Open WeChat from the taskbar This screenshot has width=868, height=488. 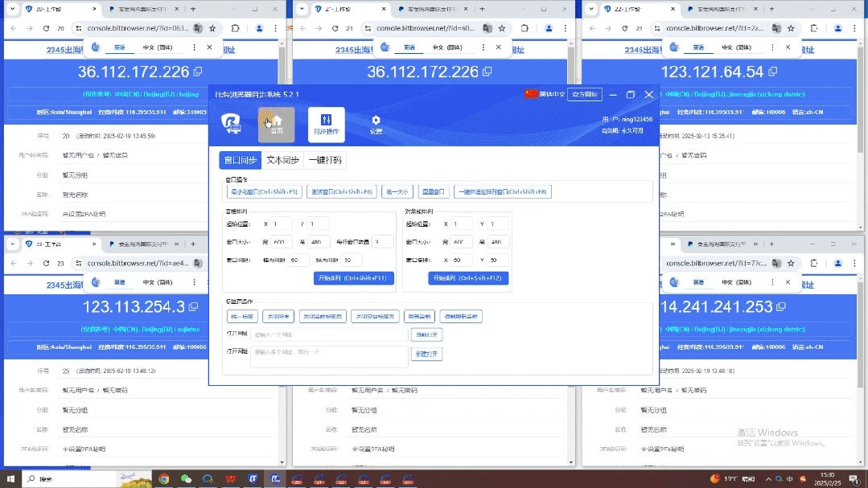coord(186,478)
